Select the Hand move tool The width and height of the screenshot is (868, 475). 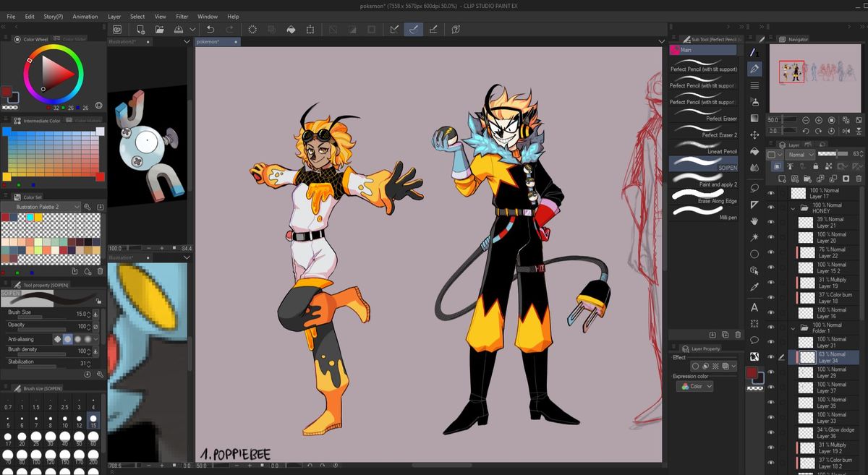pyautogui.click(x=754, y=221)
